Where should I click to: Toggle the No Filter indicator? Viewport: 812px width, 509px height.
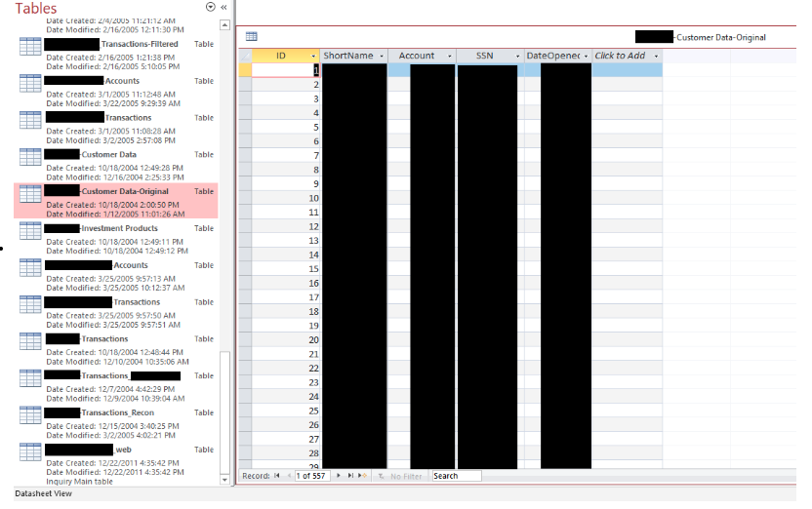400,476
